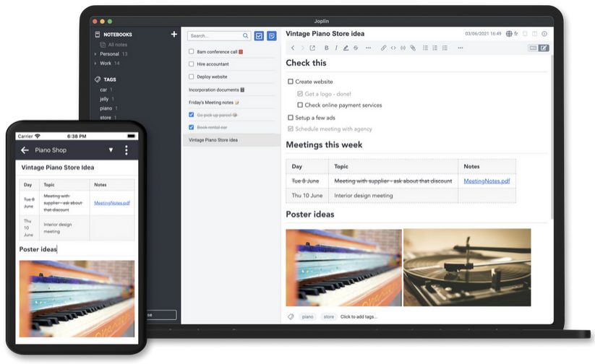Check the 'Create website' checkbox in note
Image resolution: width=595 pixels, height=364 pixels.
(291, 82)
